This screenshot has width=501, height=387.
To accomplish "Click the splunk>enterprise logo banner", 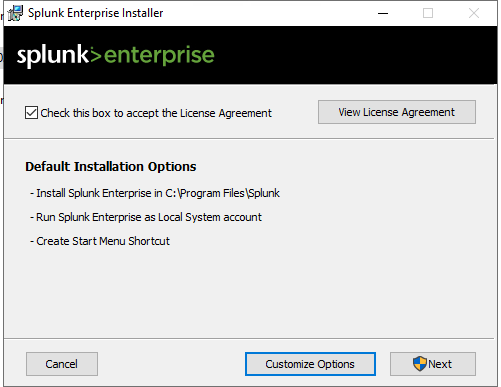I will pos(250,55).
